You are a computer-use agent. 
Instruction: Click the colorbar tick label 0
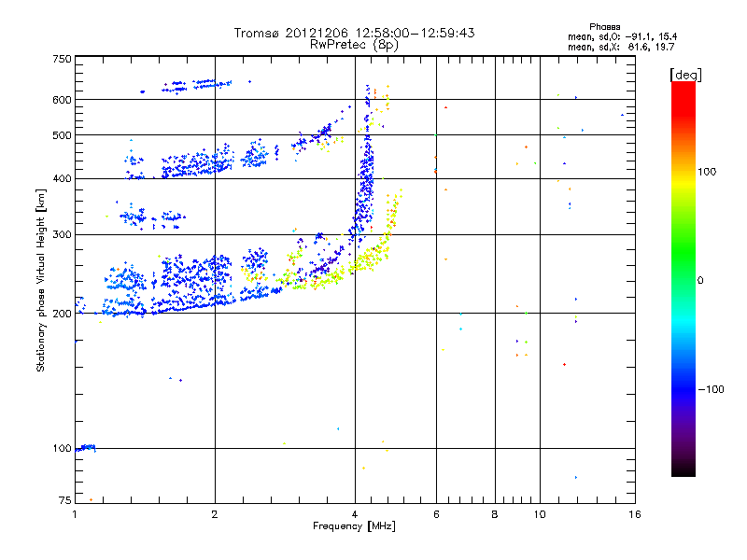click(x=700, y=281)
